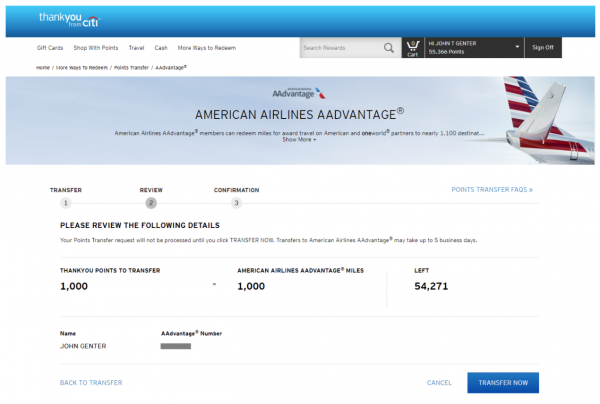This screenshot has height=404, width=600.
Task: Click step 3 Confirmation circle
Action: point(236,202)
